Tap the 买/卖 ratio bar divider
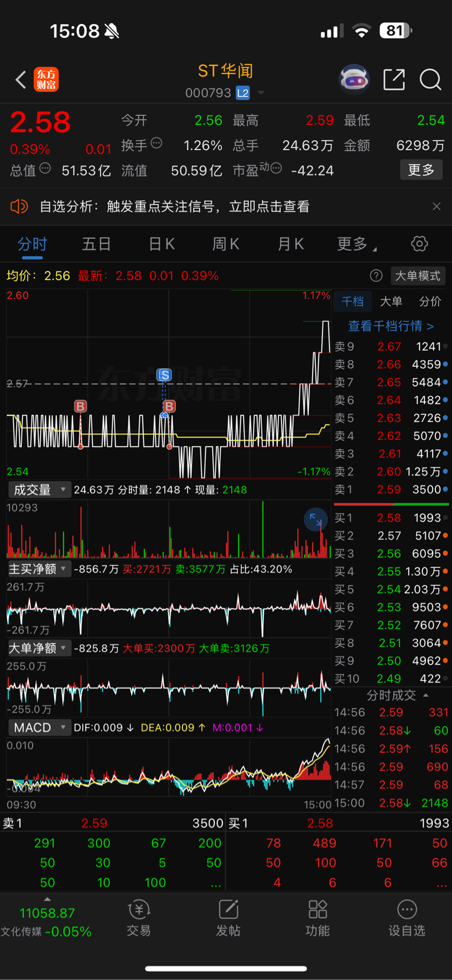 (x=391, y=504)
